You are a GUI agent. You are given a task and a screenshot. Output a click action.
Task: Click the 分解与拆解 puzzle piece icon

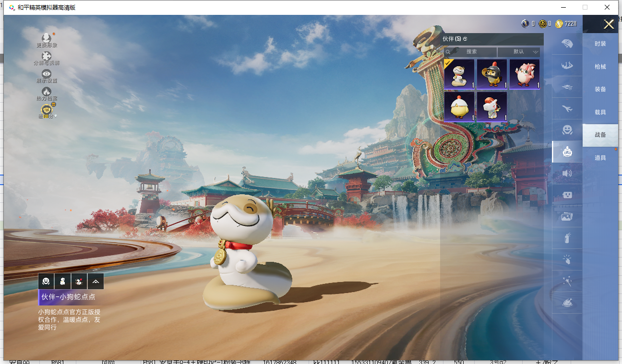pos(47,57)
